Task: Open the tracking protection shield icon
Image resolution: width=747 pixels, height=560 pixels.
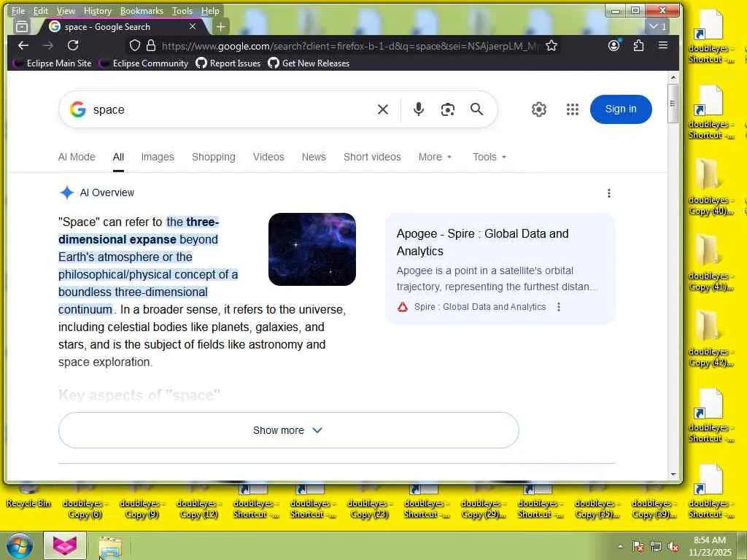Action: pyautogui.click(x=135, y=46)
